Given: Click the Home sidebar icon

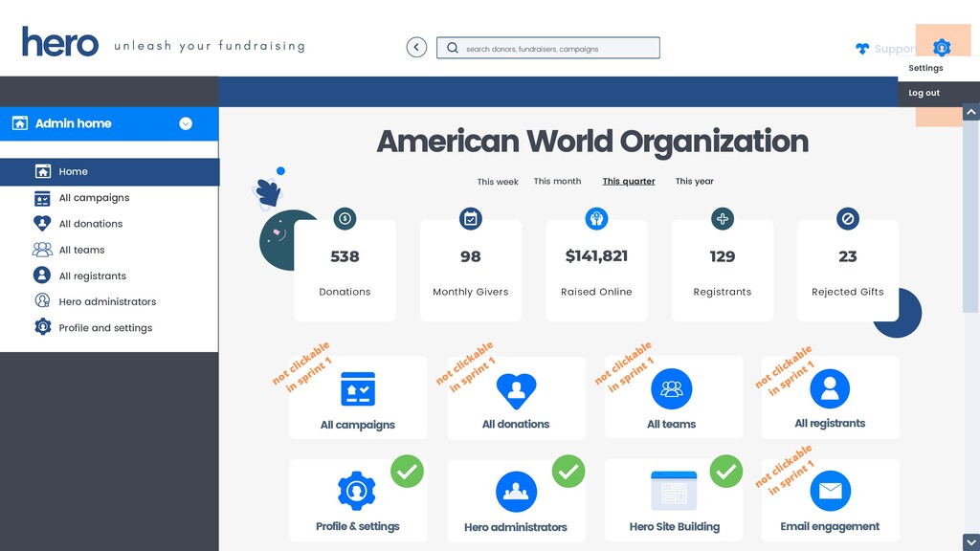Looking at the screenshot, I should click(42, 171).
